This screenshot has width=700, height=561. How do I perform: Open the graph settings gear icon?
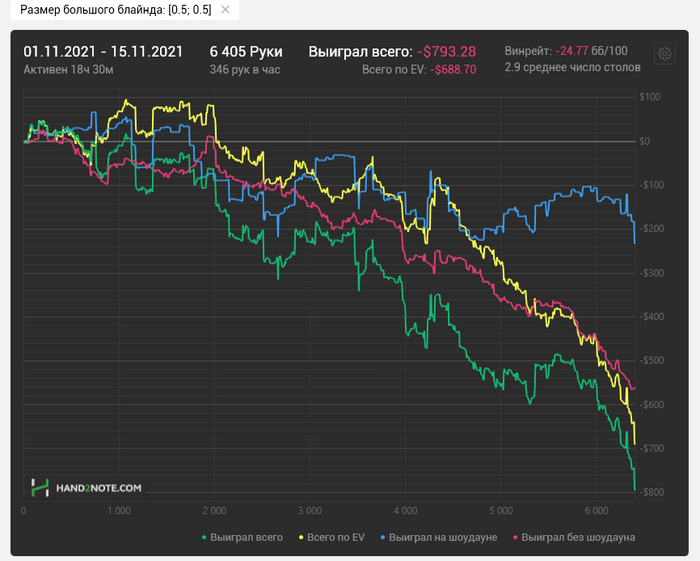pos(664,54)
